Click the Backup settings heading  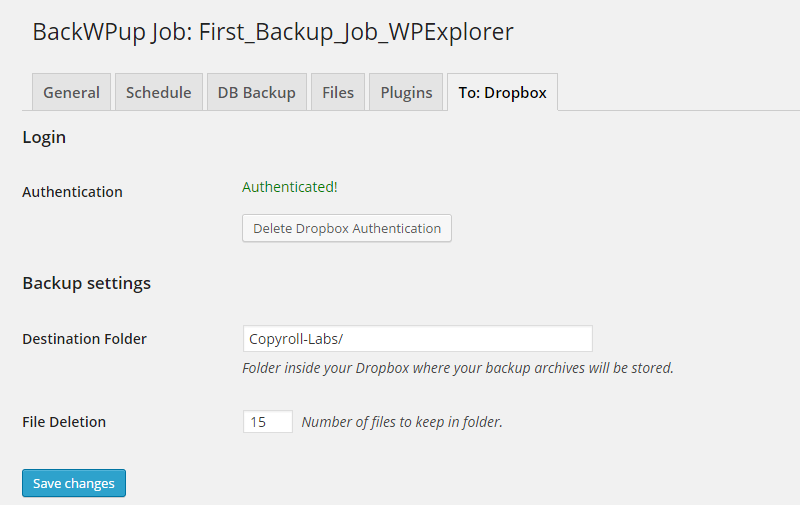click(87, 283)
